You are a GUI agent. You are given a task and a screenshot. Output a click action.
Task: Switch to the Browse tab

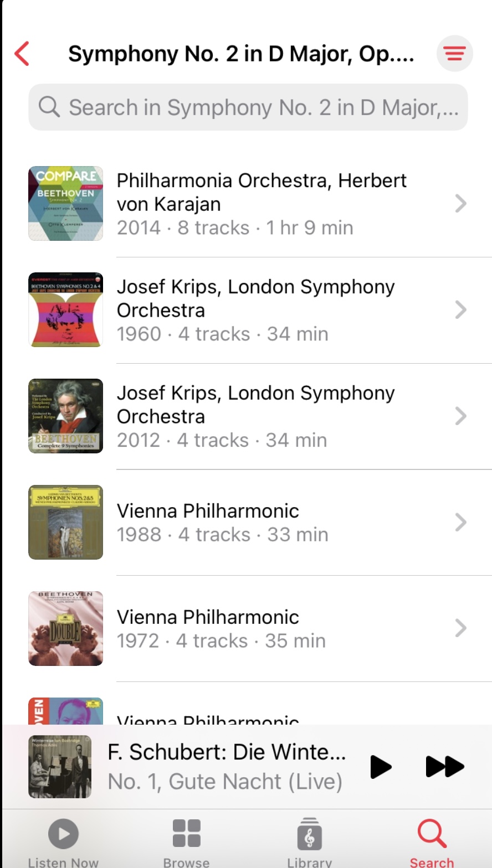pyautogui.click(x=186, y=841)
